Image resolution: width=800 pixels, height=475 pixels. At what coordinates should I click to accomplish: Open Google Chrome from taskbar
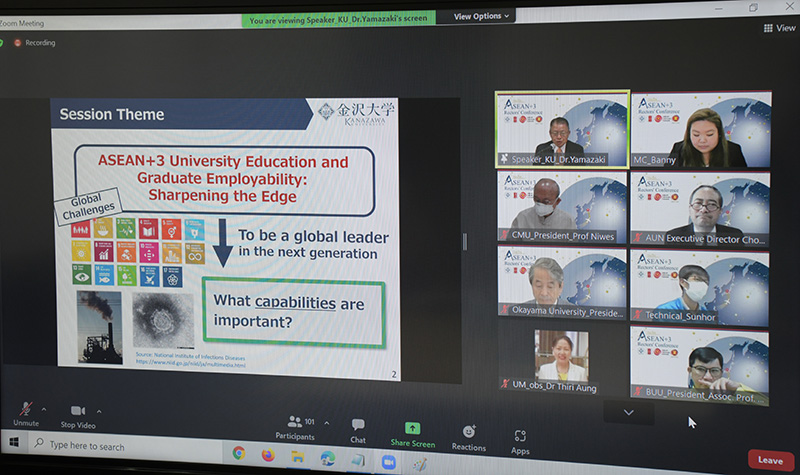click(239, 453)
